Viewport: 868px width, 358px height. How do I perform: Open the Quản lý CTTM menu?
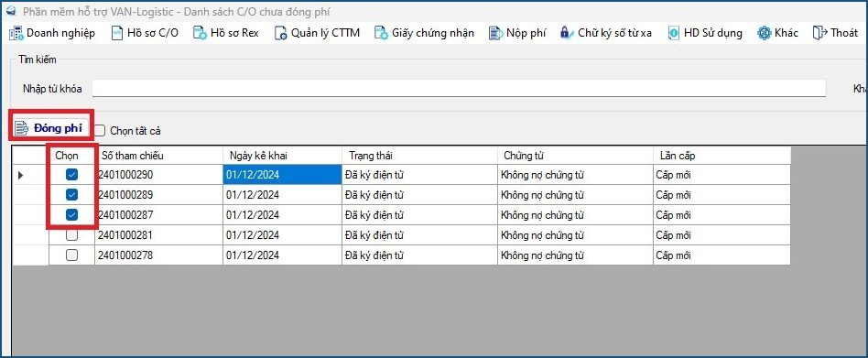318,33
